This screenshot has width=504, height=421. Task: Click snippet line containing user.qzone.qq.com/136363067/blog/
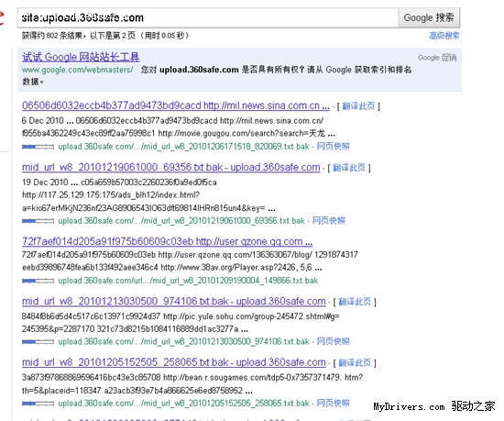point(190,255)
